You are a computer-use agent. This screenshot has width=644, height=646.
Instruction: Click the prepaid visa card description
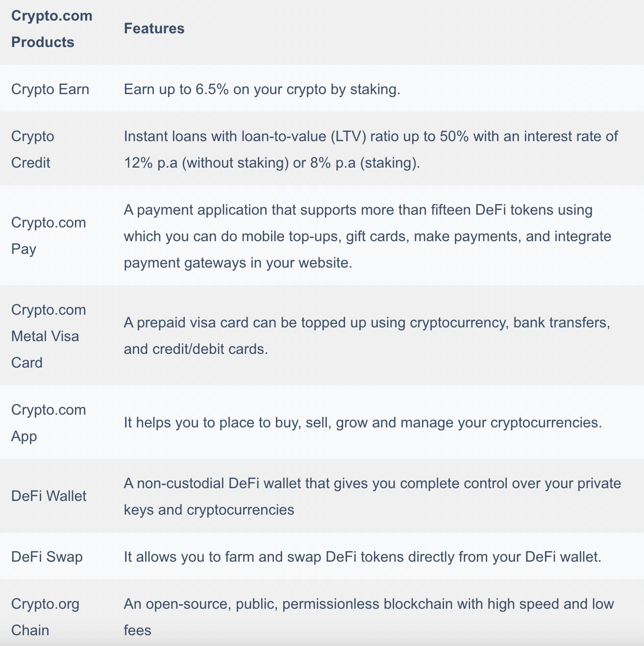click(x=367, y=336)
